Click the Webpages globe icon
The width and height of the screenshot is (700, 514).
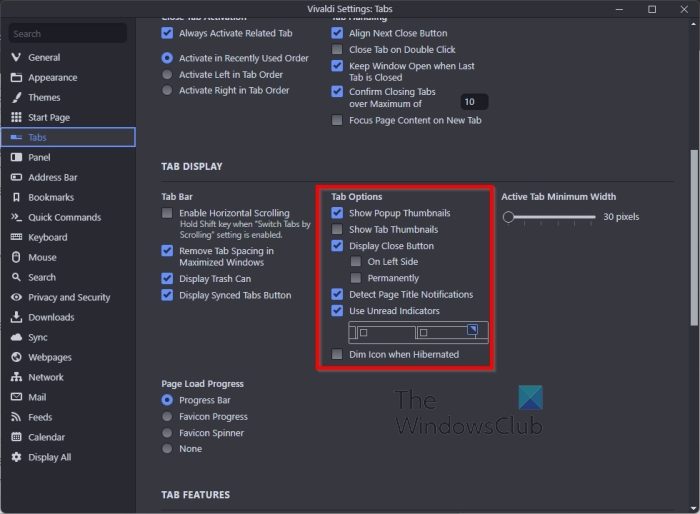click(16, 357)
